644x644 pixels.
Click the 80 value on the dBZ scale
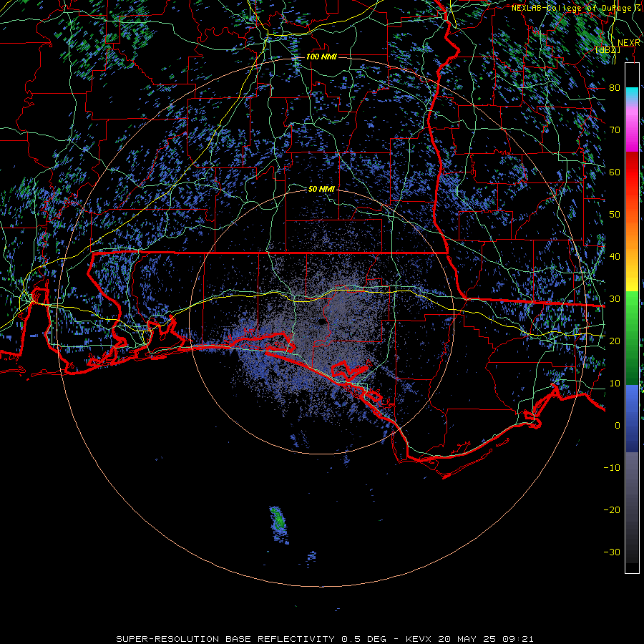point(615,87)
